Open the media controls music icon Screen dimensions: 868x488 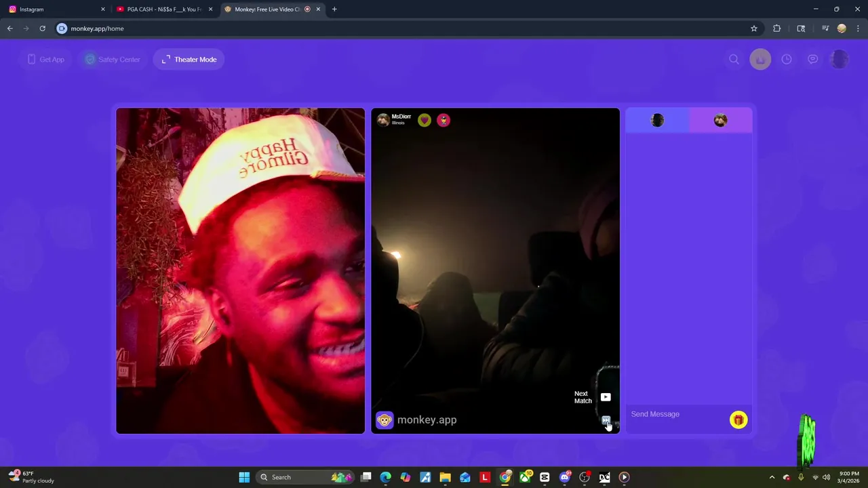tap(825, 28)
